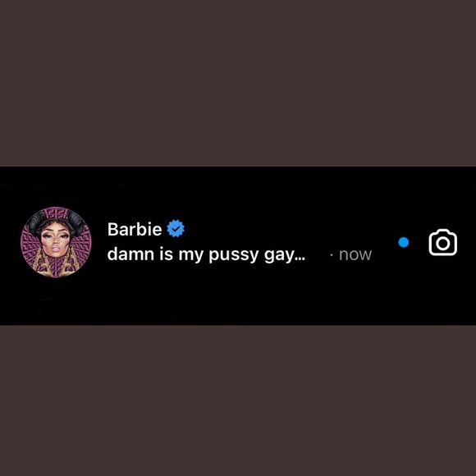Click the "now" timestamp on the message

coord(355,255)
